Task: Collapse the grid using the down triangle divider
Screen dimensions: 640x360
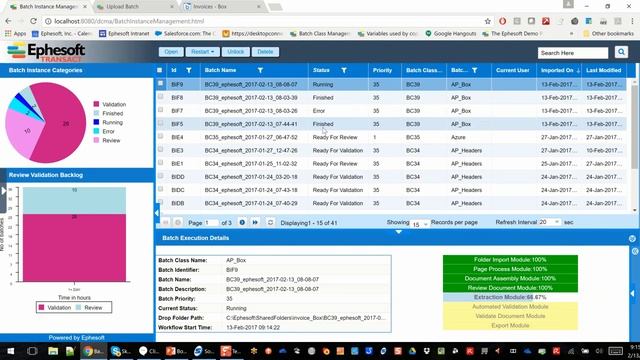Action: pos(399,232)
